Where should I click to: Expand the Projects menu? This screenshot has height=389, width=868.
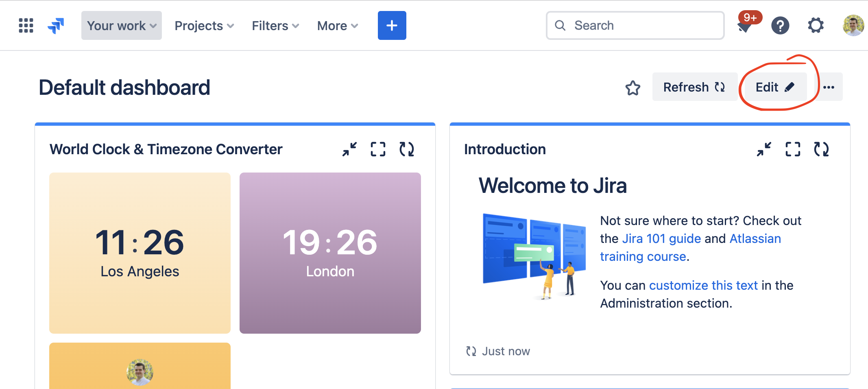(x=204, y=26)
